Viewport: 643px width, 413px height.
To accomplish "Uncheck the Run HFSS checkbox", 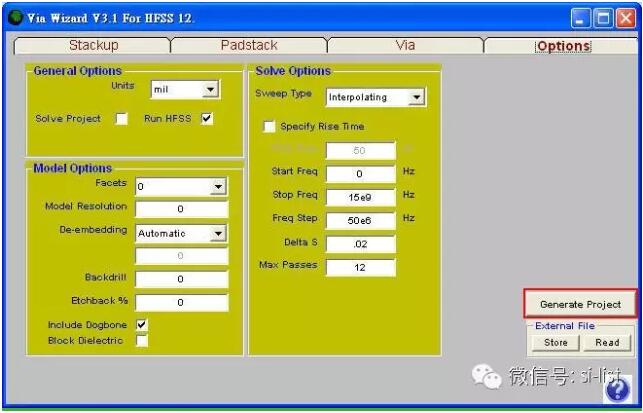I will point(207,119).
